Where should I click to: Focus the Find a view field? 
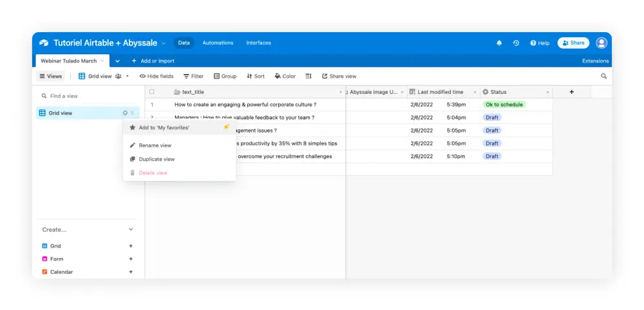coord(87,96)
